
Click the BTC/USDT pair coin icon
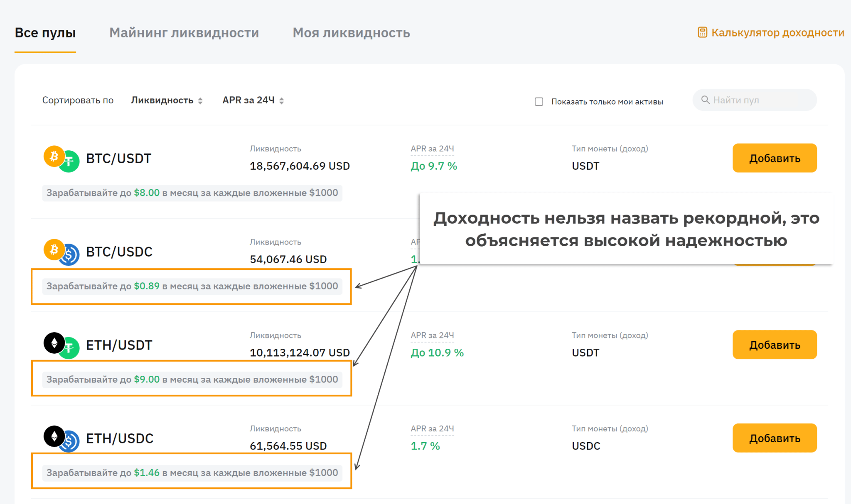[61, 159]
